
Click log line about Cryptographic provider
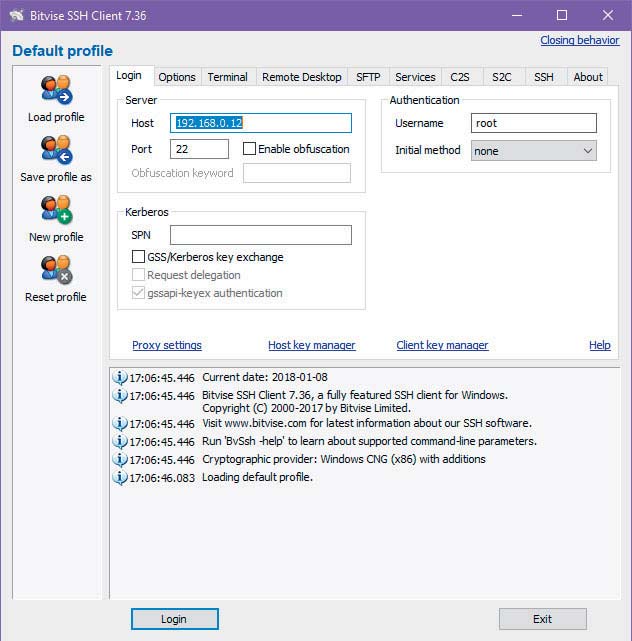click(344, 459)
